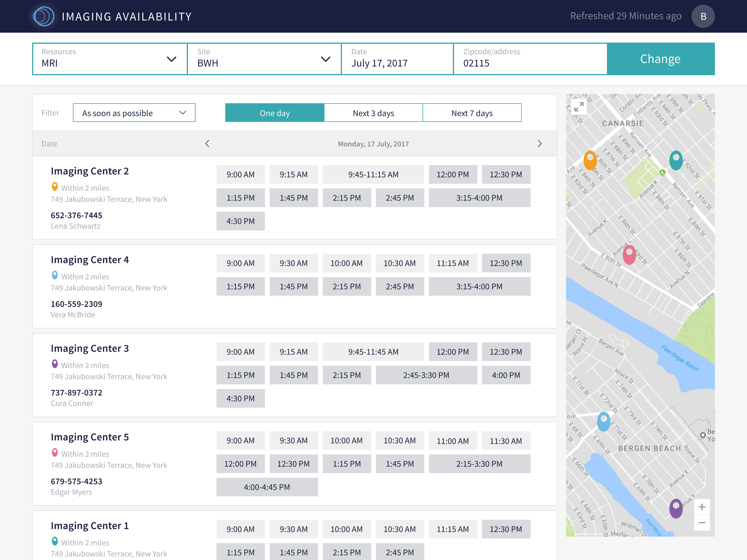The height and width of the screenshot is (560, 747).
Task: Click the Change button
Action: pos(661,59)
